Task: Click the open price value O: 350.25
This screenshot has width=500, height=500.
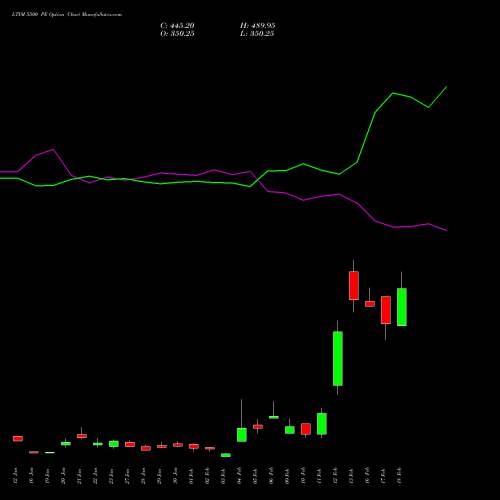Action: [x=177, y=34]
